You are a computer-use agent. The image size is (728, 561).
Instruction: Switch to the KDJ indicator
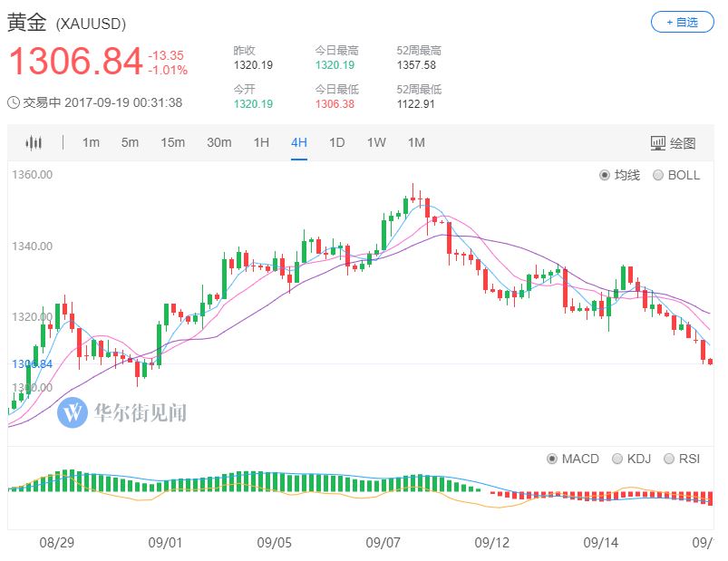click(618, 458)
